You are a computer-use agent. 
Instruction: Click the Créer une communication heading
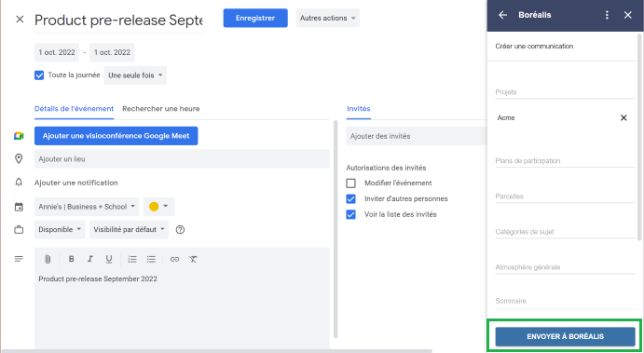[x=534, y=46]
